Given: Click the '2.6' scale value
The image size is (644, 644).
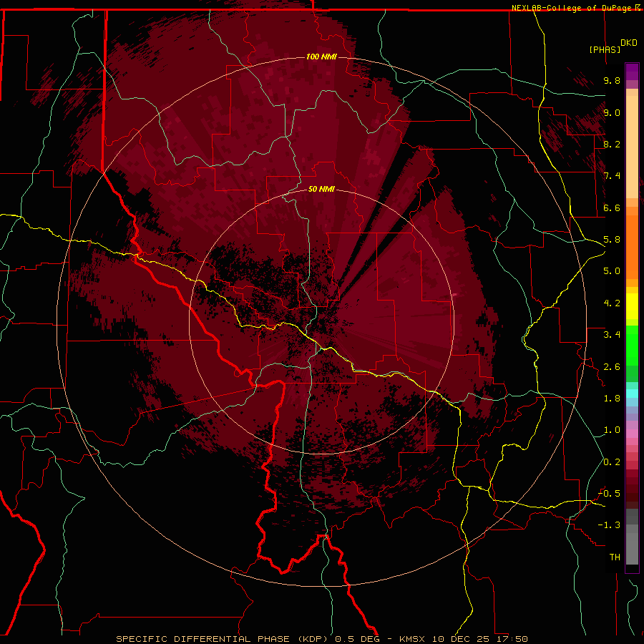Looking at the screenshot, I should (612, 367).
